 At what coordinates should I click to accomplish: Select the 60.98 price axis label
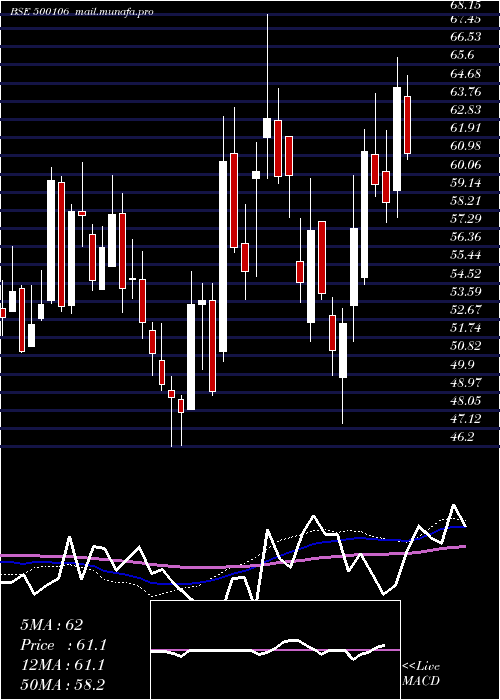466,146
